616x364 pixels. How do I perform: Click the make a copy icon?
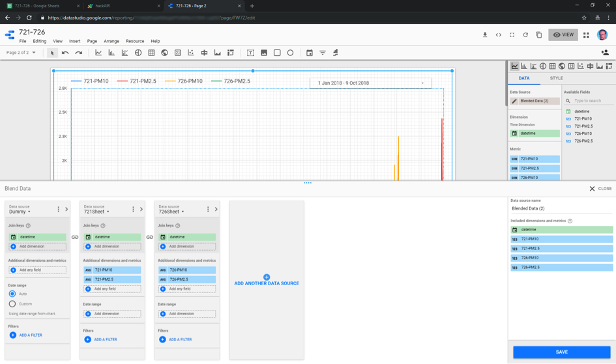click(x=538, y=35)
